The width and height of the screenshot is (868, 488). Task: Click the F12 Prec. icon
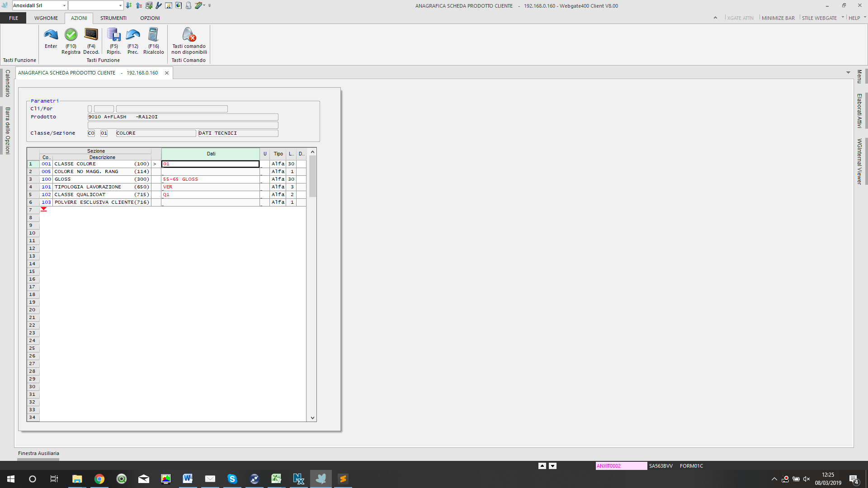[133, 35]
